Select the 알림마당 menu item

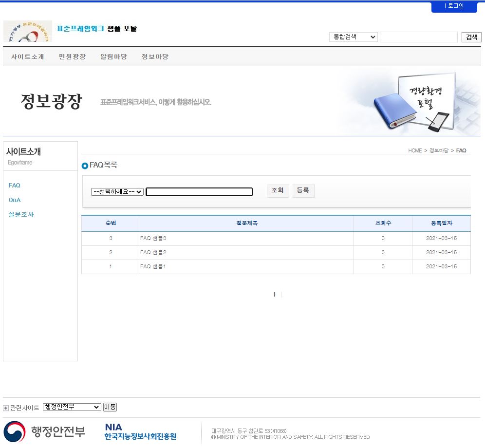click(113, 56)
